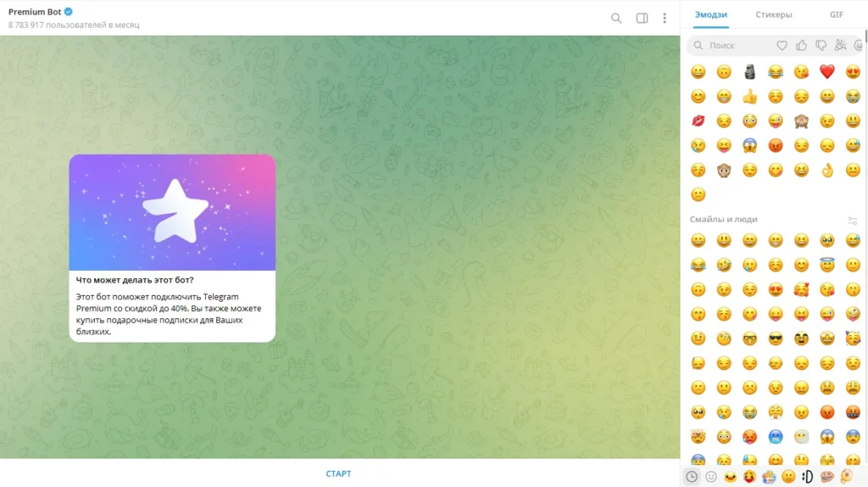Screen dimensions: 868x487
Task: Filter emoji by party popper category
Action: (840, 46)
